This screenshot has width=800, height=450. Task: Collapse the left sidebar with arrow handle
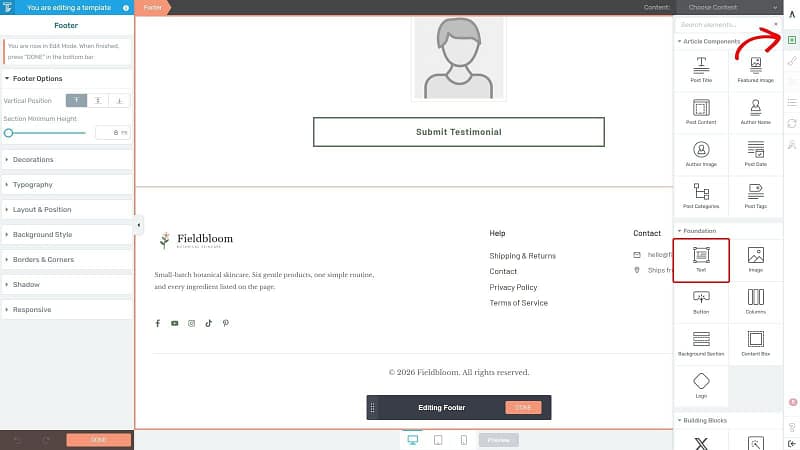coord(138,225)
